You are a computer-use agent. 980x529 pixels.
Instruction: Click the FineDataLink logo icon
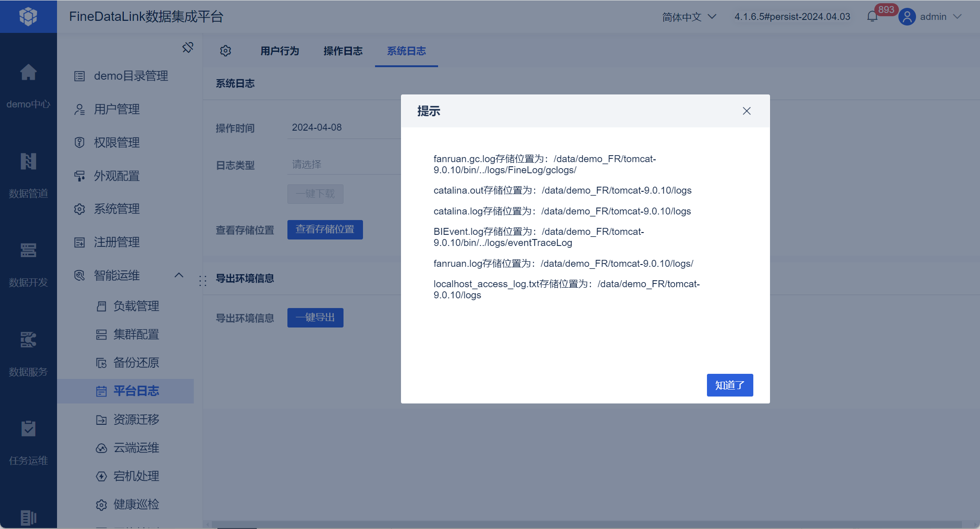coord(28,17)
